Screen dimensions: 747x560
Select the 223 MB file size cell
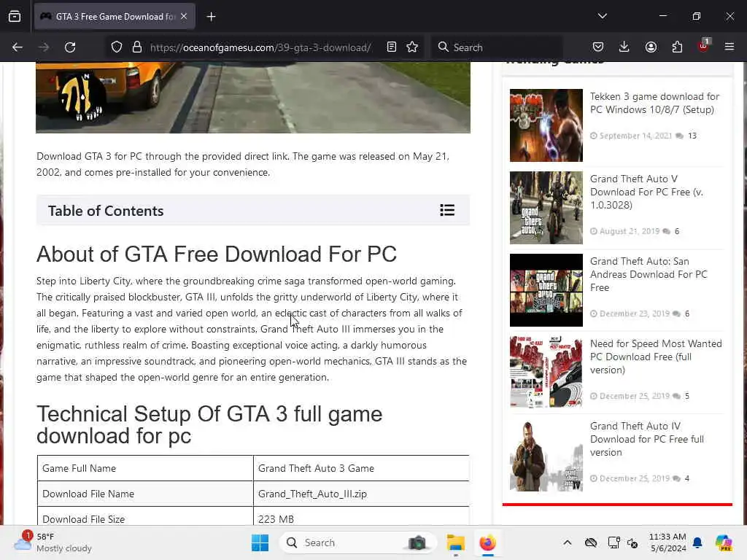pyautogui.click(x=361, y=517)
